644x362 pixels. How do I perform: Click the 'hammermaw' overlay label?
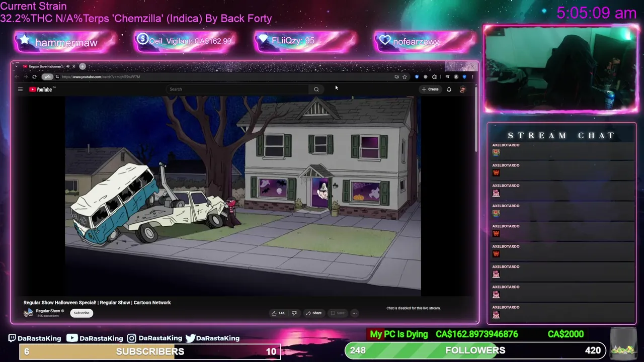pos(66,43)
